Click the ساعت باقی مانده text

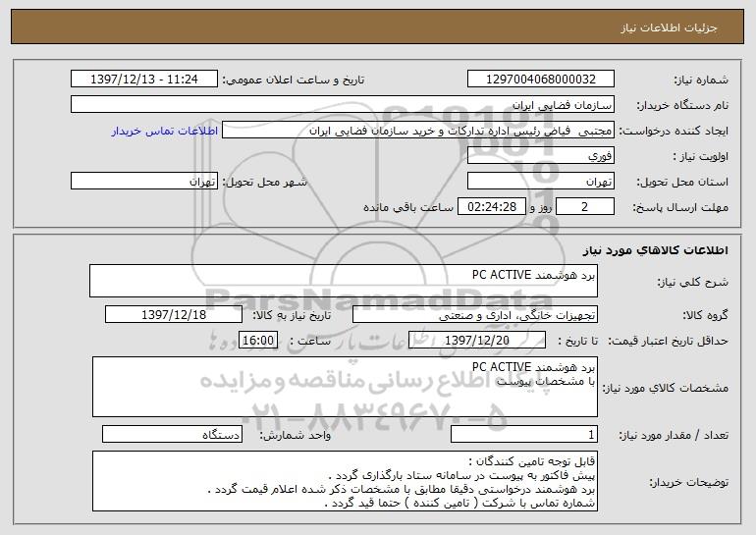point(407,207)
